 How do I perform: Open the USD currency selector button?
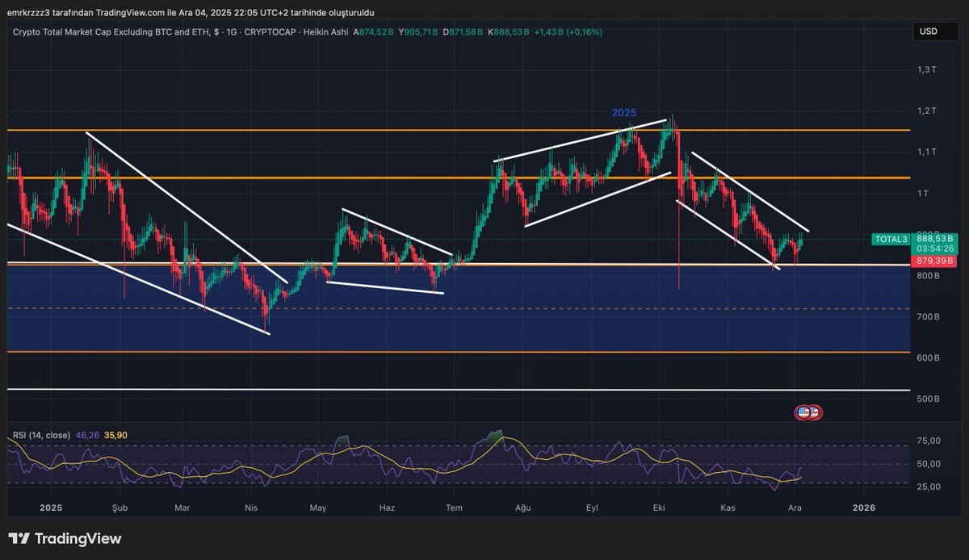(936, 31)
